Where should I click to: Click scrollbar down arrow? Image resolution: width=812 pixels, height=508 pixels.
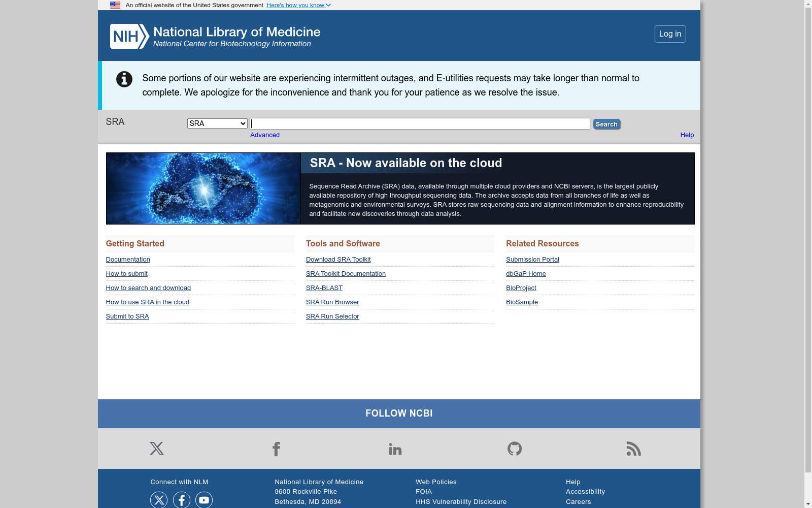(808, 504)
